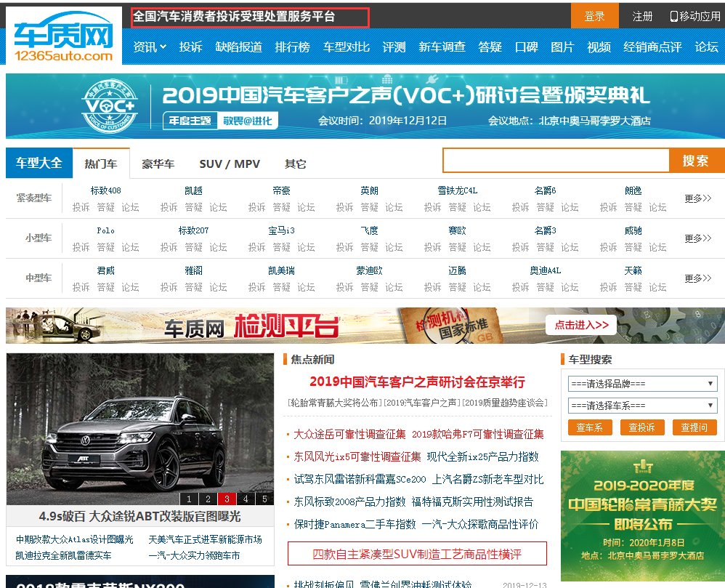Open 投诉 in the navigation bar
Image resolution: width=725 pixels, height=588 pixels.
coord(190,47)
